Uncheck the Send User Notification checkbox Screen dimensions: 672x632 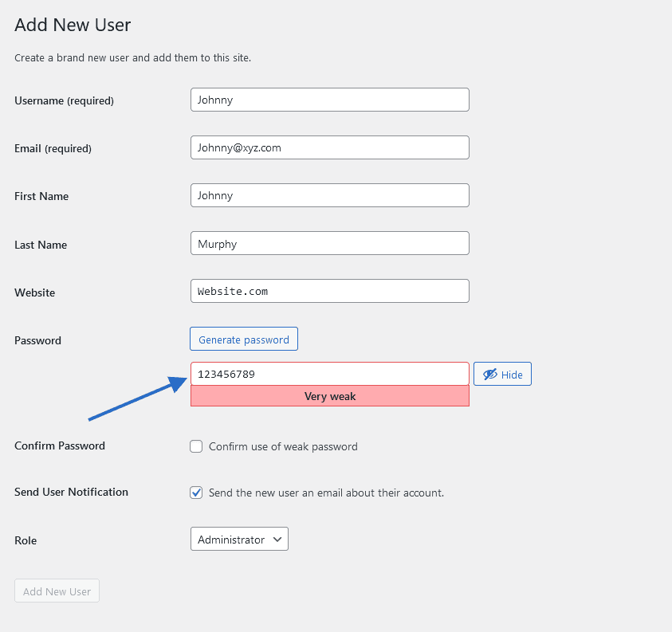pos(196,493)
